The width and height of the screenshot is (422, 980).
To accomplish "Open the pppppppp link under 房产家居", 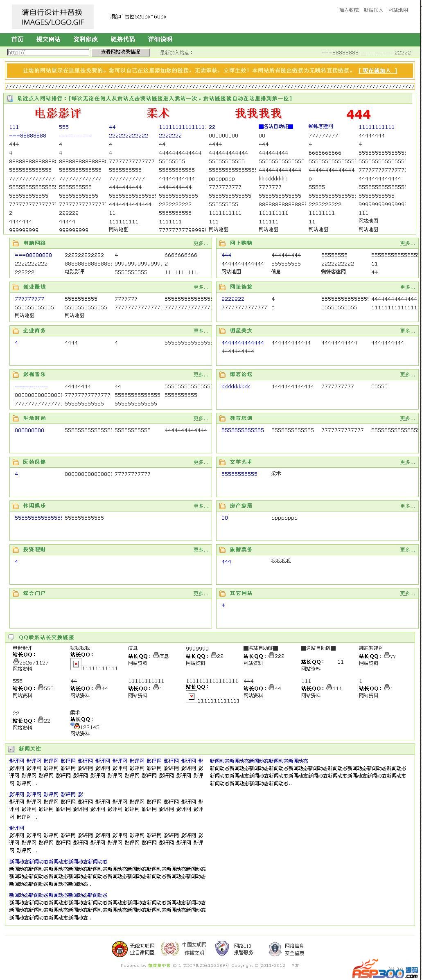I will point(284,518).
